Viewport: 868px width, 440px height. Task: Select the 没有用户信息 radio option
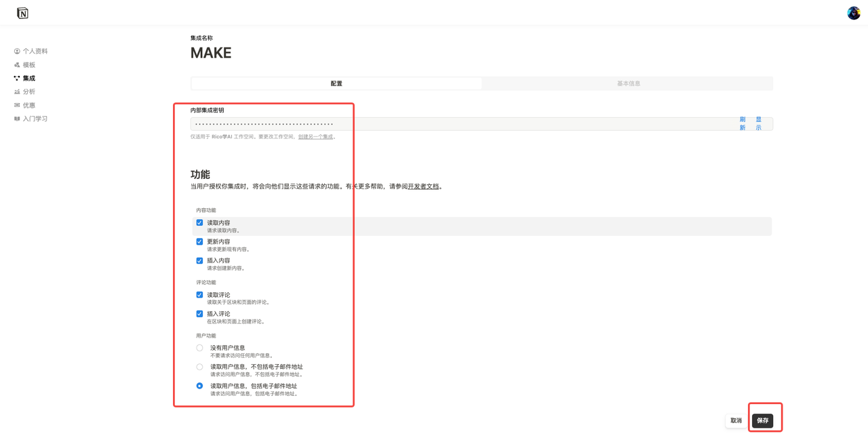[x=199, y=348]
